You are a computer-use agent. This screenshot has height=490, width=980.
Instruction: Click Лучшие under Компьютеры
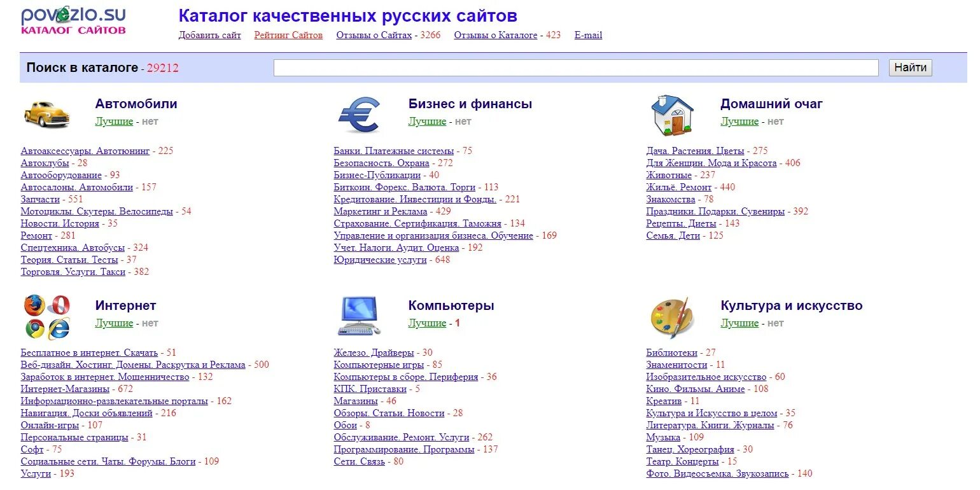click(426, 323)
